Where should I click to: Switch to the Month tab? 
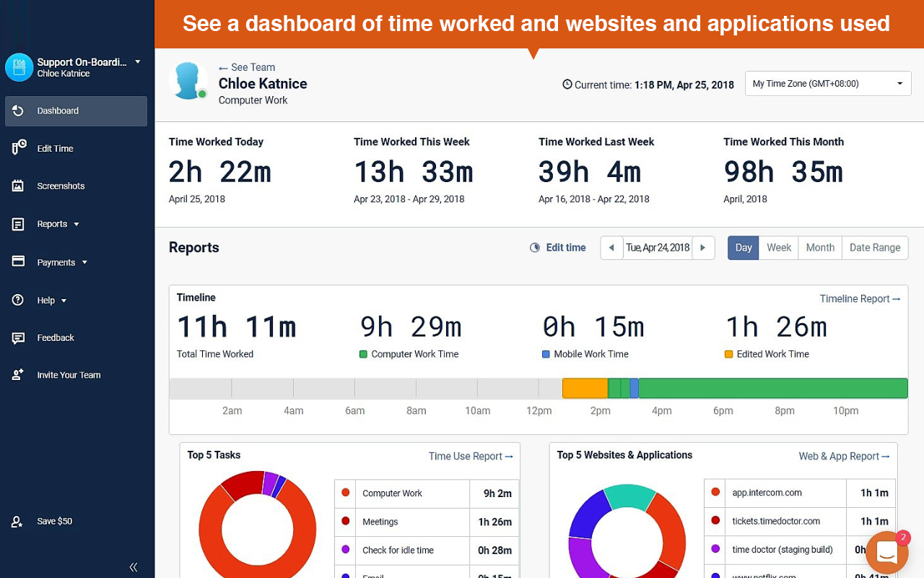pos(820,247)
